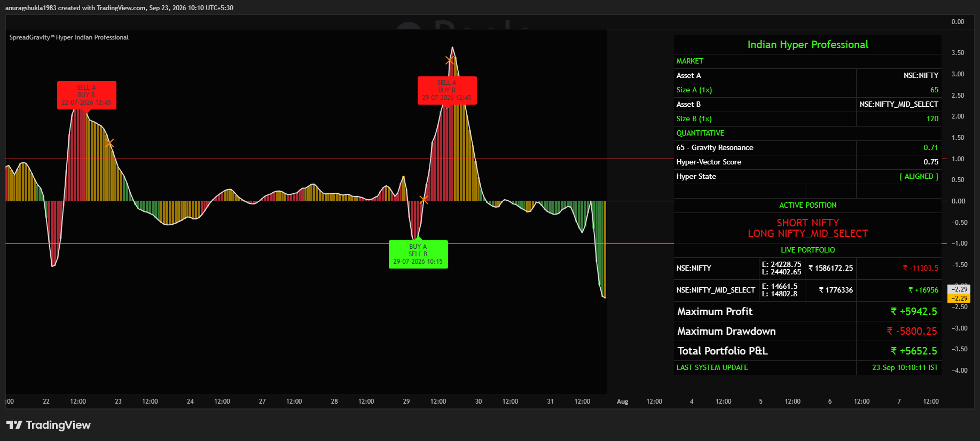Click the MARKET section header
Screen dimensions: 980x441
689,61
